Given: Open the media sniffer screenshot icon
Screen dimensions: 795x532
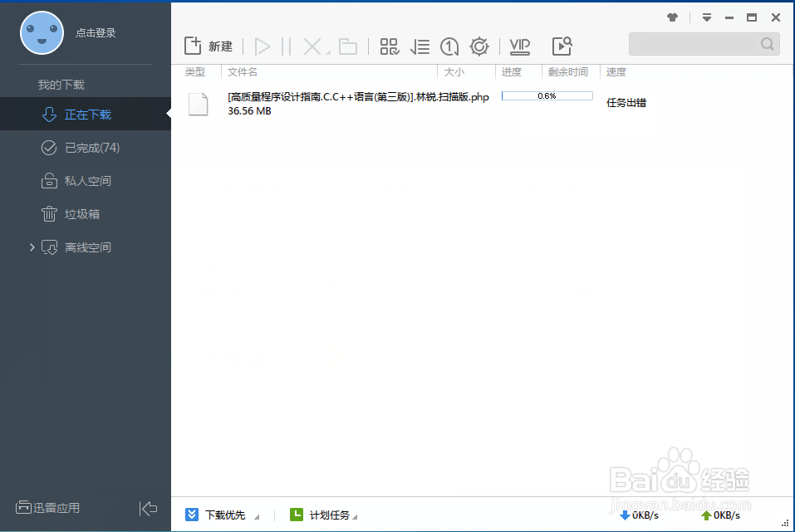Looking at the screenshot, I should (562, 46).
